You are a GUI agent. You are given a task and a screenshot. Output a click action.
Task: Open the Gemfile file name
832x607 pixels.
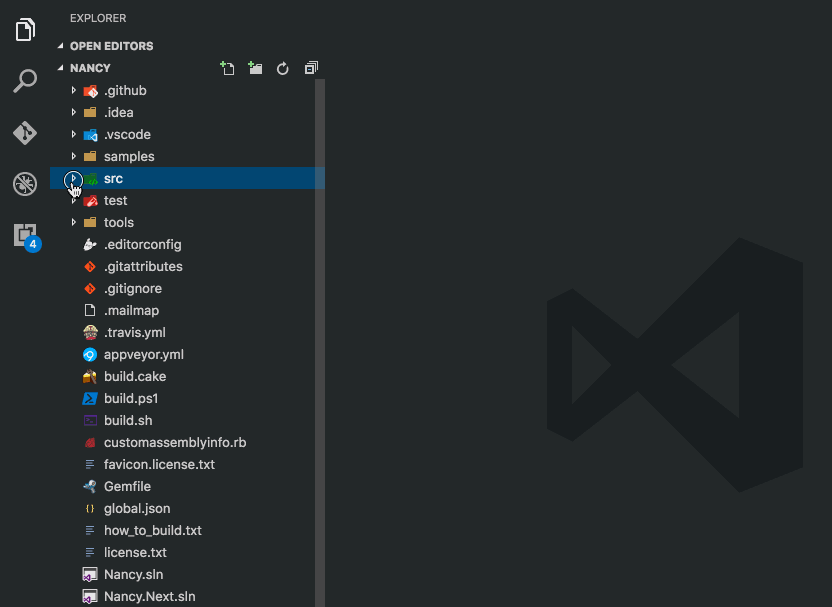tap(127, 487)
